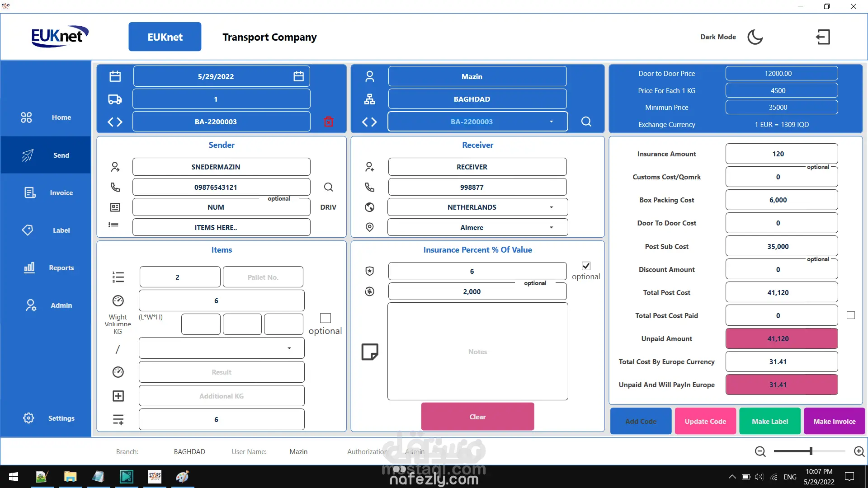This screenshot has height=488, width=868.
Task: Open calendar picker in date field
Action: (298, 76)
